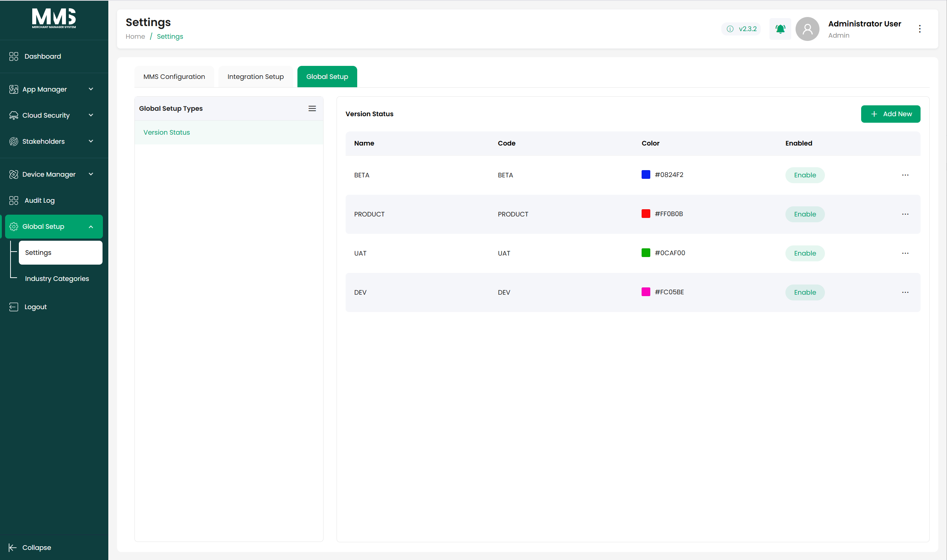
Task: Click the version info circle icon
Action: pos(730,29)
